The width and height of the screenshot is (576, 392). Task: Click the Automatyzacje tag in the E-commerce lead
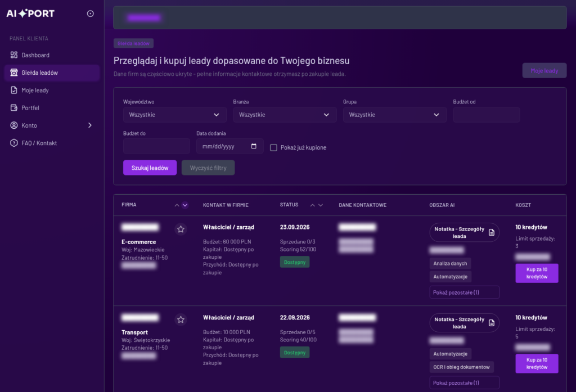[450, 277]
